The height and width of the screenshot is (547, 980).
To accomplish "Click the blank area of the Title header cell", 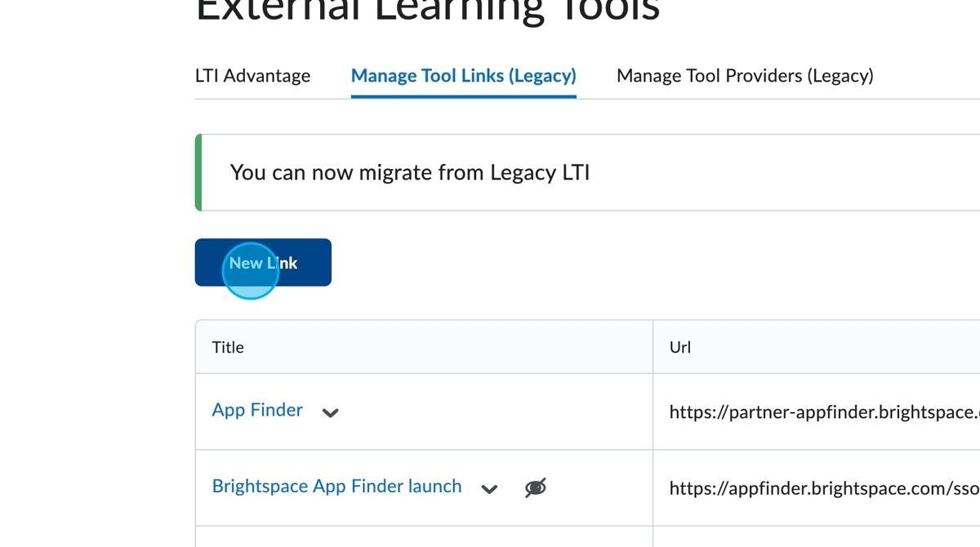I will coord(449,347).
